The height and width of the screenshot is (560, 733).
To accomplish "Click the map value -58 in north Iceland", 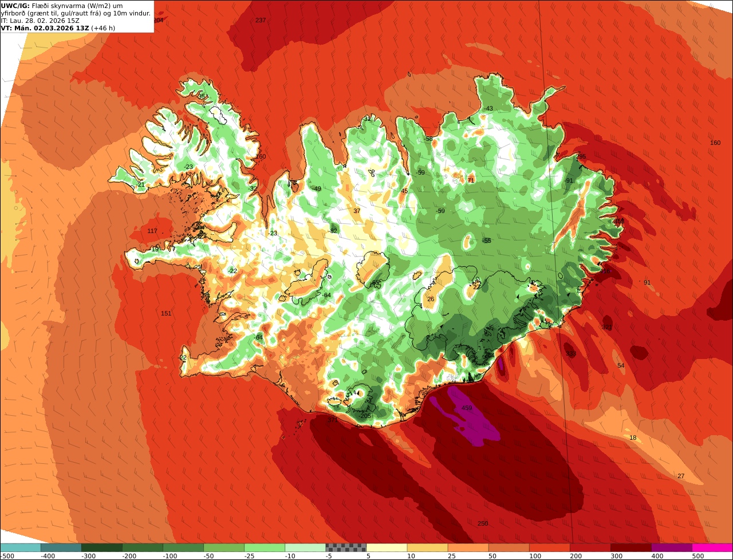I will tap(428, 139).
